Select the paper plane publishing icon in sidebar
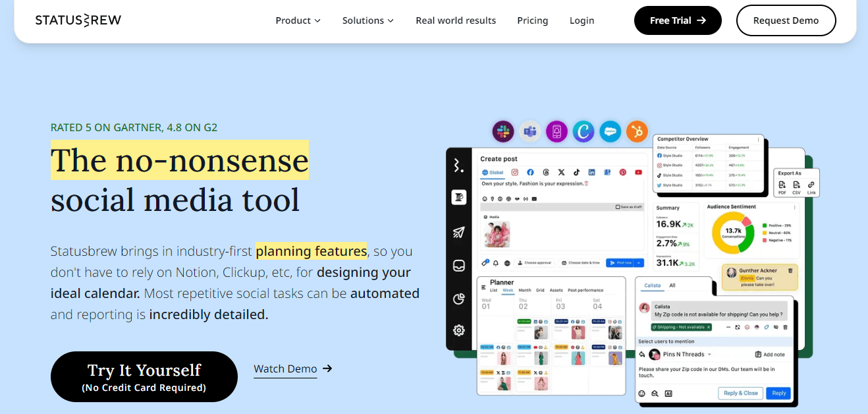 click(459, 233)
